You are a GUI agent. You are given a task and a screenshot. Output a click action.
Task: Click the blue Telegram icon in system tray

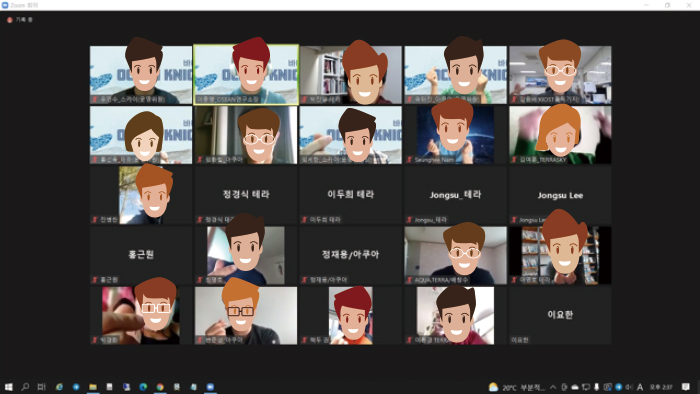[x=618, y=387]
